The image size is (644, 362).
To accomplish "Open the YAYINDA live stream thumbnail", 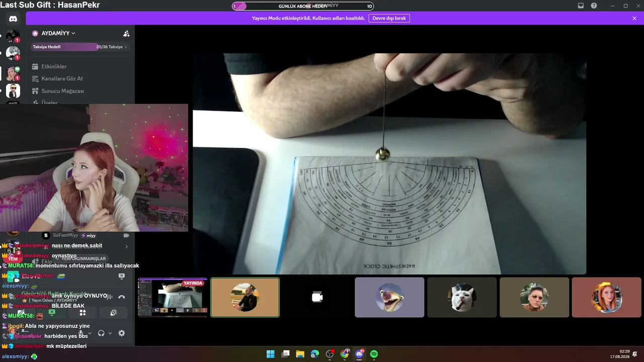I will 173,297.
